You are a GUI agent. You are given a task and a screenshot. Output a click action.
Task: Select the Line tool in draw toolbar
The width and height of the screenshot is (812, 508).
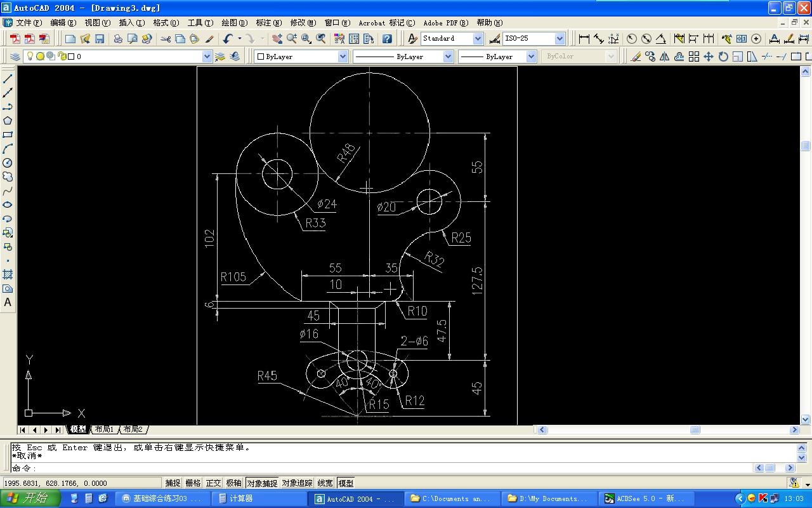[x=8, y=79]
